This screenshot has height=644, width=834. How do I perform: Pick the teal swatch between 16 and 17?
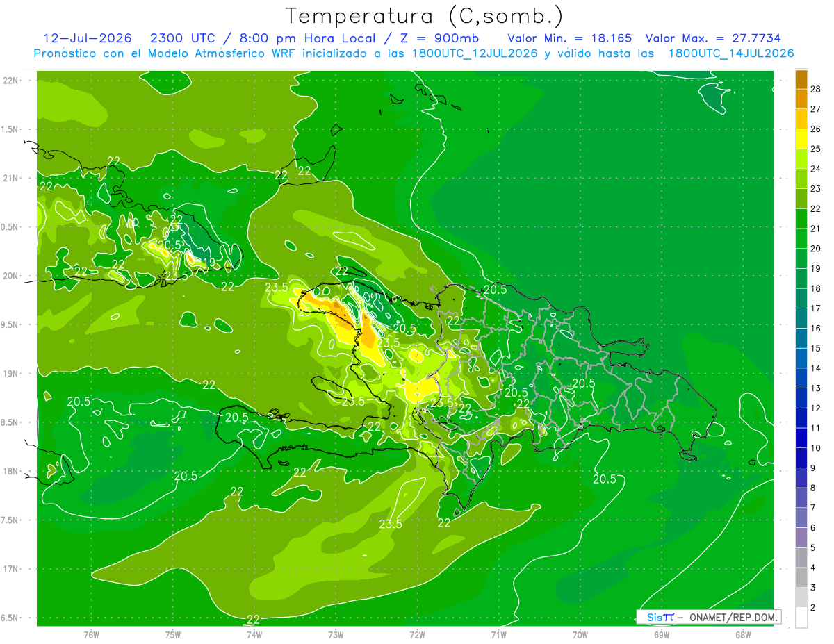pos(801,318)
